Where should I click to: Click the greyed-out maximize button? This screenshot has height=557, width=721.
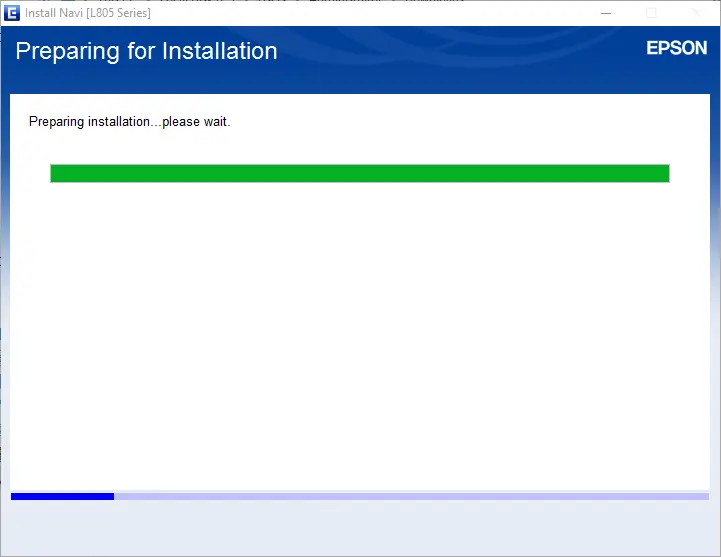[x=652, y=13]
